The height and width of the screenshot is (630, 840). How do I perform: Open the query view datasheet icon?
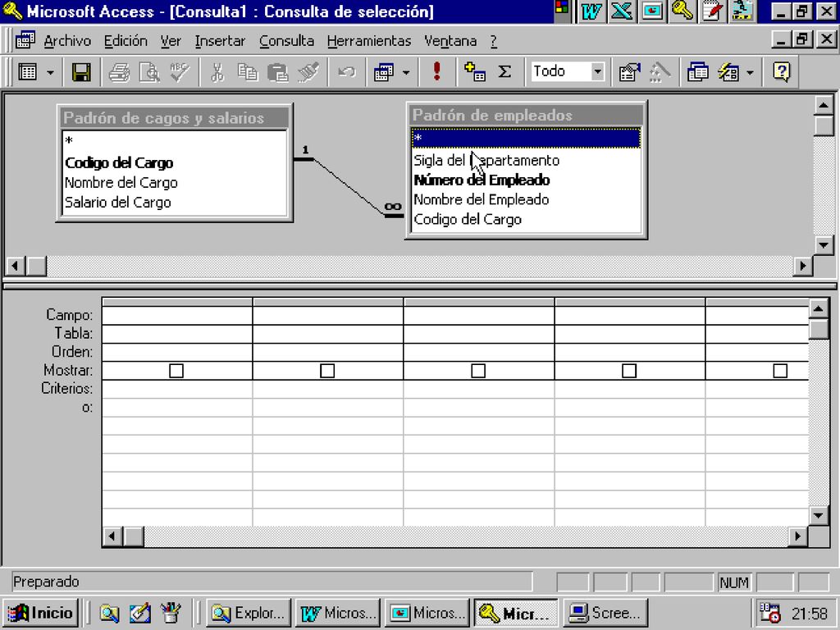(28, 72)
